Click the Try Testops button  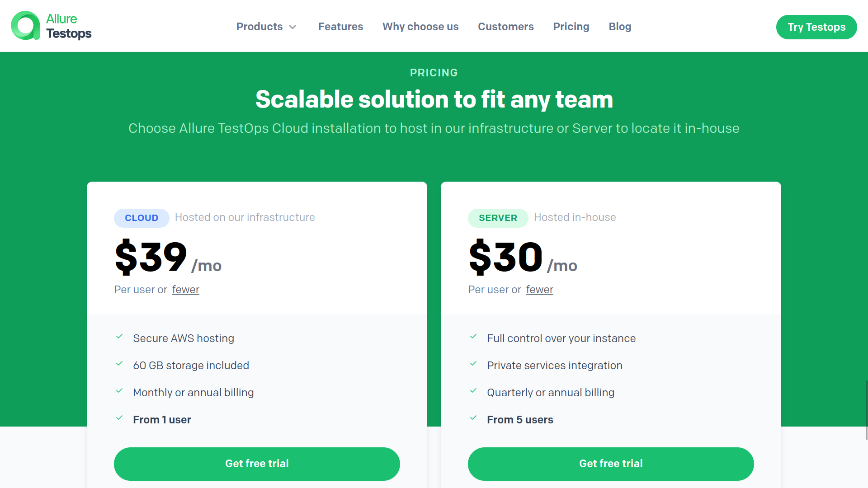[x=816, y=27]
